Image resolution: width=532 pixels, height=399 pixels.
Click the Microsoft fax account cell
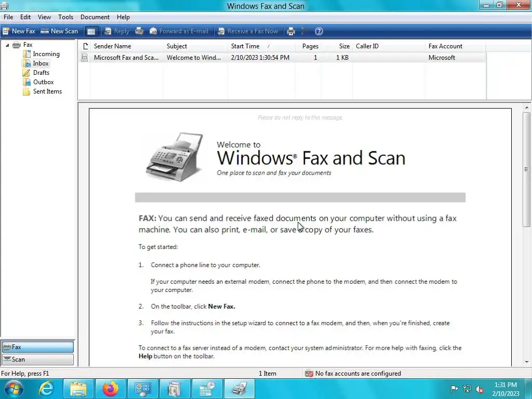(x=442, y=58)
